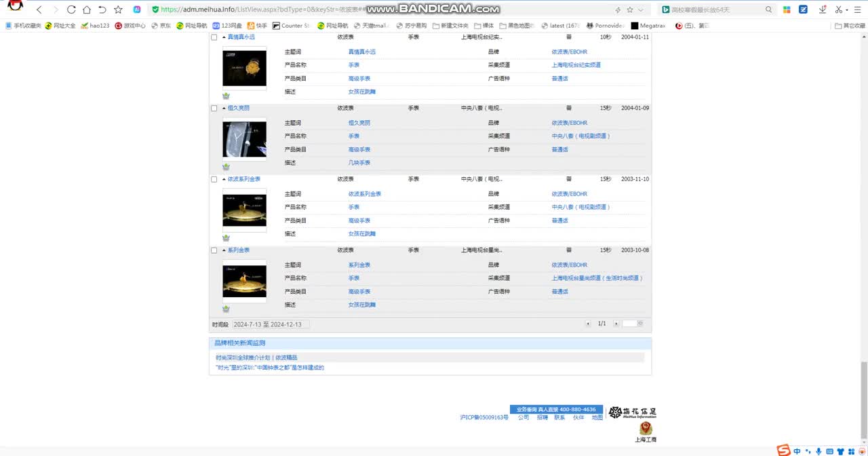Click the browser penguin logo icon
This screenshot has width=868, height=456.
[15, 6]
